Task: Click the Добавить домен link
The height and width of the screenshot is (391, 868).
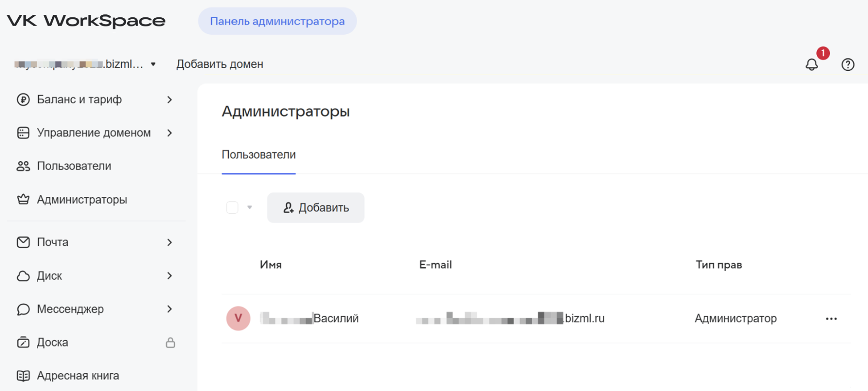Action: 220,64
